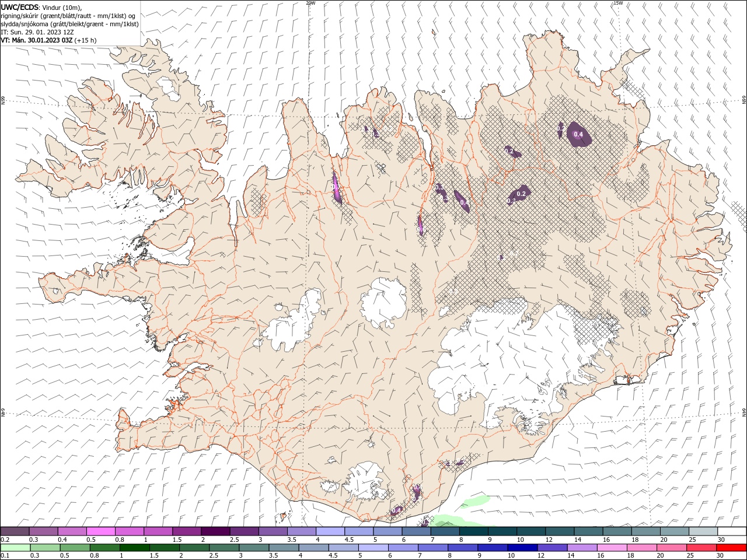Click the '2.5' label in the upper legend row
747x560 pixels.
click(234, 540)
